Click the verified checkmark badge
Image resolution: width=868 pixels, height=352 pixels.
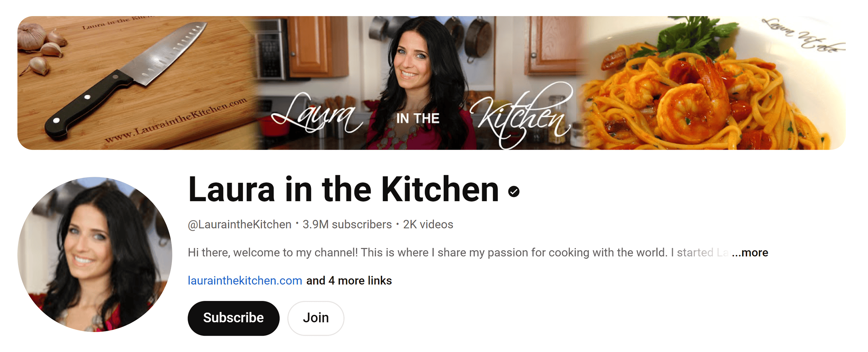coord(514,191)
